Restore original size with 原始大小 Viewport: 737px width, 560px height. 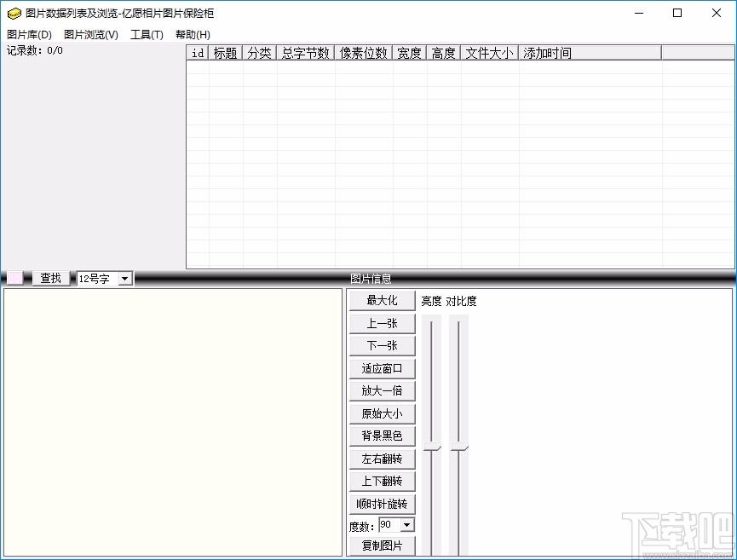381,413
